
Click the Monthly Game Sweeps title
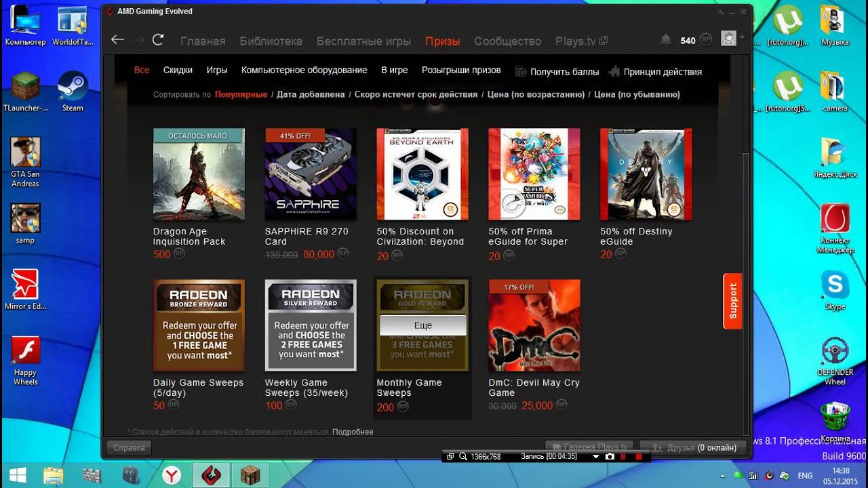tap(409, 388)
